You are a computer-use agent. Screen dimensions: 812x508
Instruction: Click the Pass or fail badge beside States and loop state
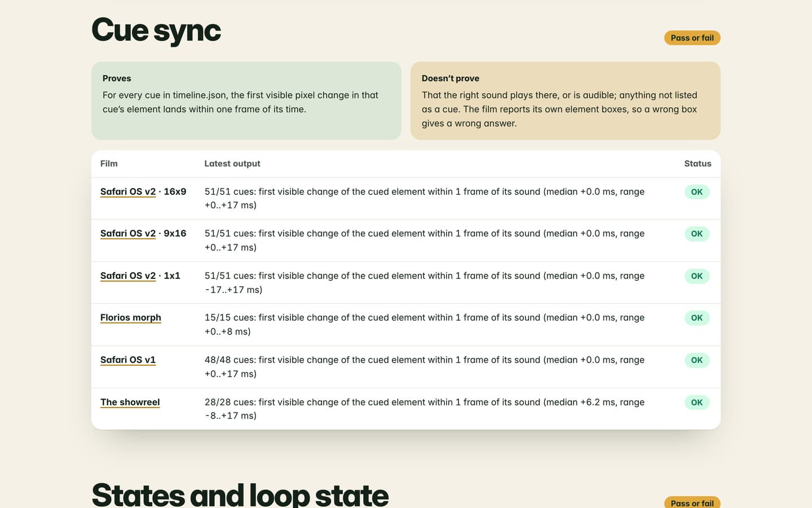(692, 502)
